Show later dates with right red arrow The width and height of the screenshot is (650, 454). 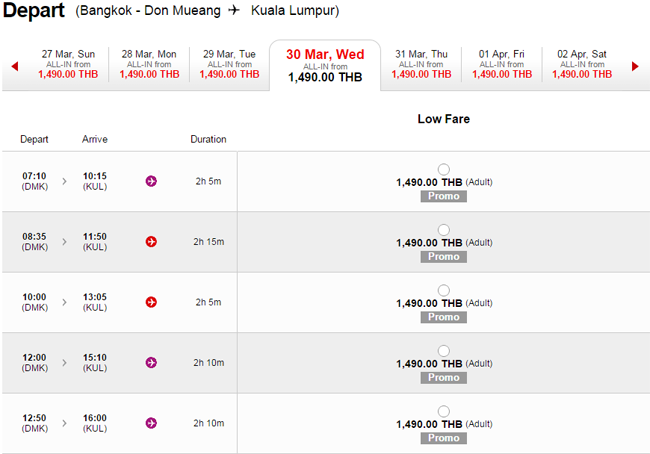click(x=635, y=66)
